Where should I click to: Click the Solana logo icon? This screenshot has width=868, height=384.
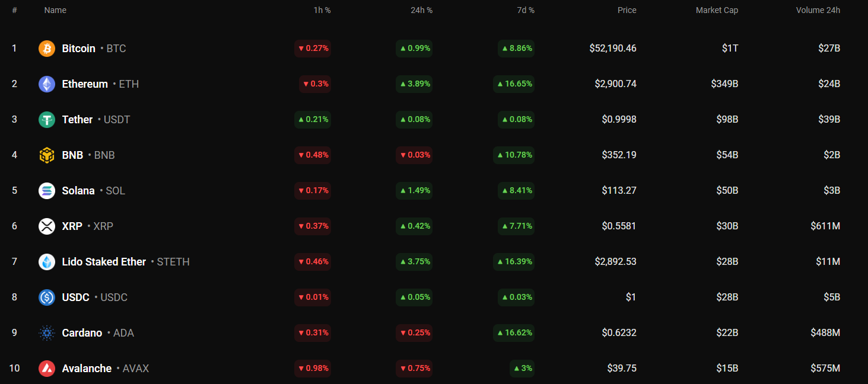click(47, 191)
